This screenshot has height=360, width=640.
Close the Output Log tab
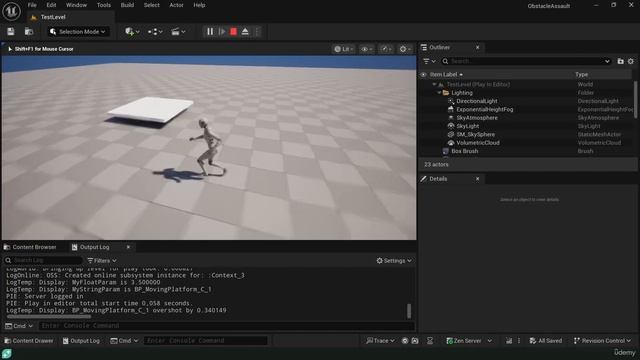pyautogui.click(x=128, y=247)
